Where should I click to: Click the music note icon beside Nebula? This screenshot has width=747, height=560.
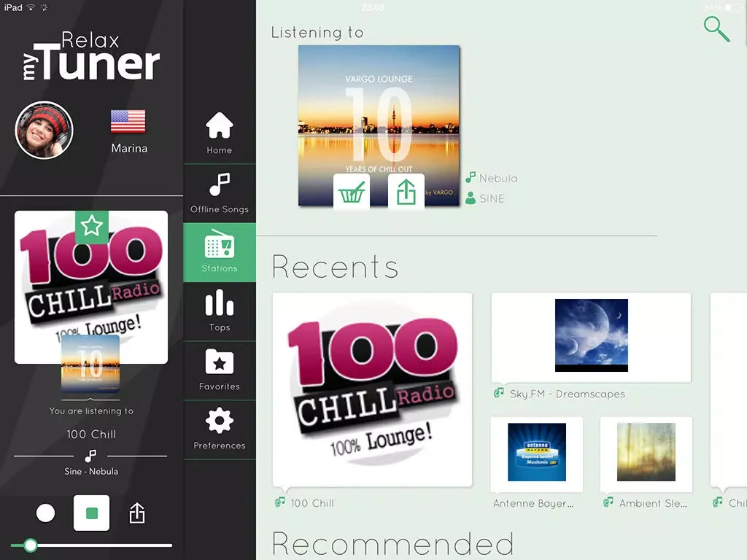(471, 178)
